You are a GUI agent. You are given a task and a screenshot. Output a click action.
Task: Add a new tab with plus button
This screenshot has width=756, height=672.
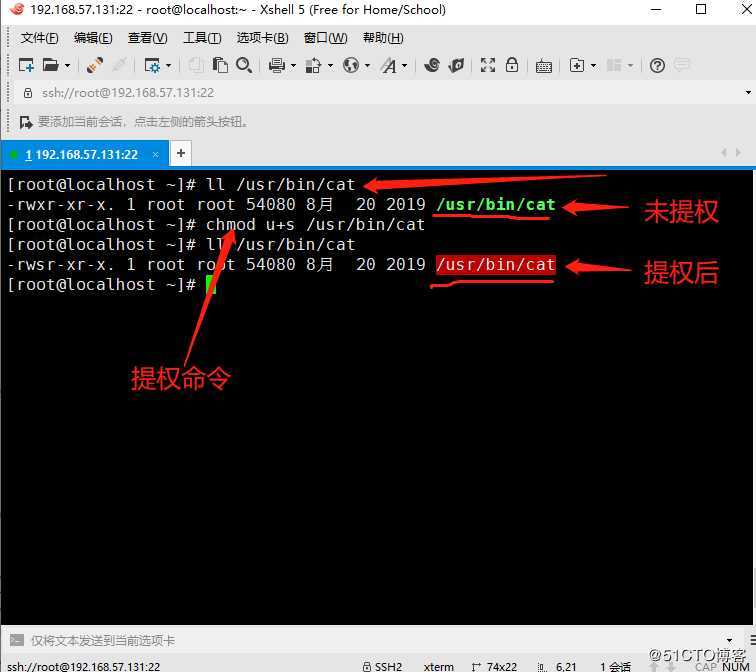[x=181, y=153]
